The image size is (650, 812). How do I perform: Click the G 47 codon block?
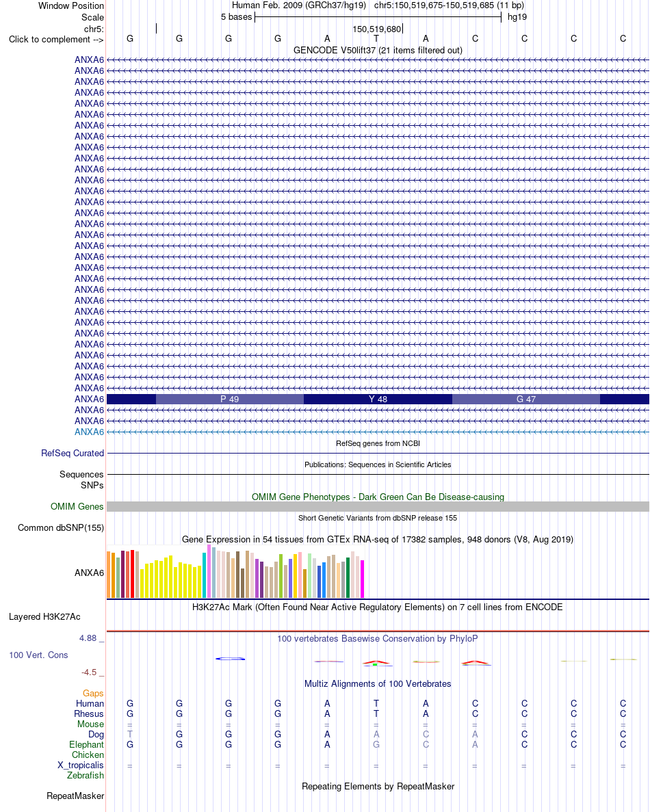coord(525,400)
